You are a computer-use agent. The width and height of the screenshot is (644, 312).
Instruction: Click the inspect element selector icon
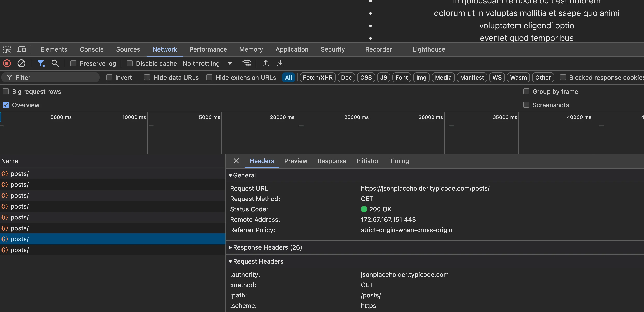point(7,49)
